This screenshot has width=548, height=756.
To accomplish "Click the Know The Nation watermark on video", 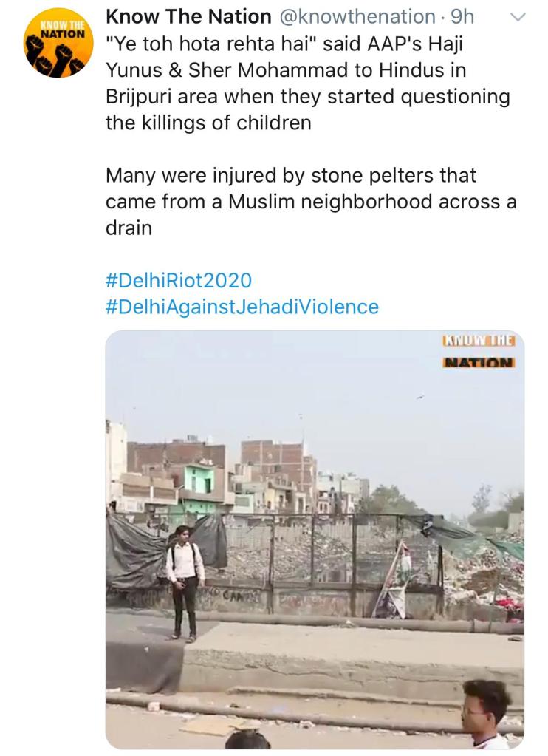I will click(x=478, y=352).
